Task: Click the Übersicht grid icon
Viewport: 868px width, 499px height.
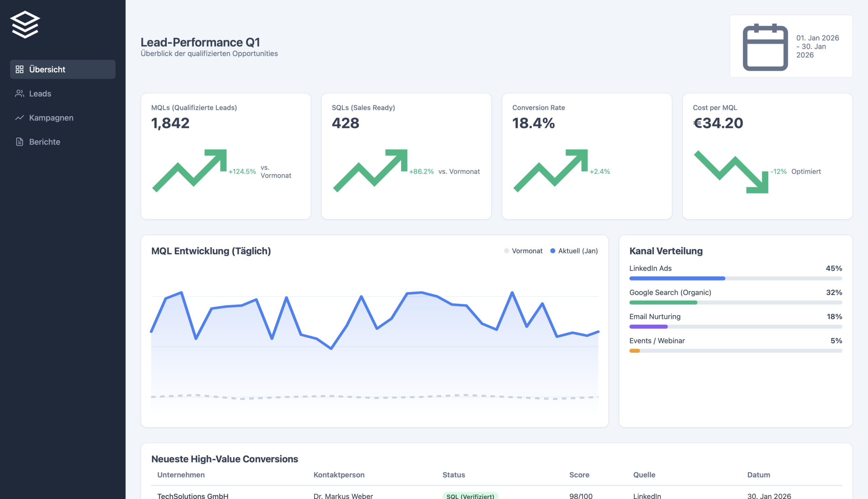Action: click(20, 69)
